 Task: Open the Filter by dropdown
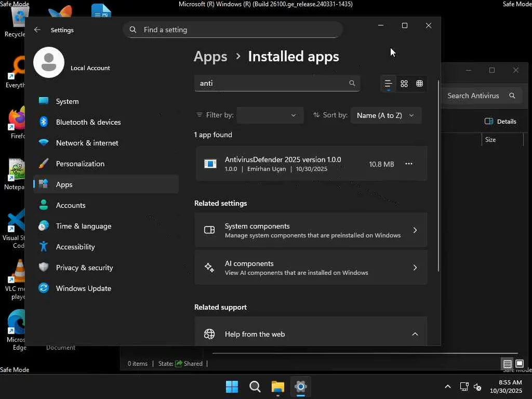(x=269, y=115)
